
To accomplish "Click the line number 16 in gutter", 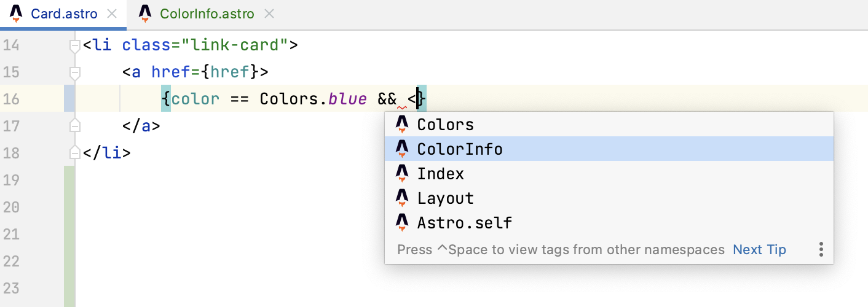I will pyautogui.click(x=11, y=99).
